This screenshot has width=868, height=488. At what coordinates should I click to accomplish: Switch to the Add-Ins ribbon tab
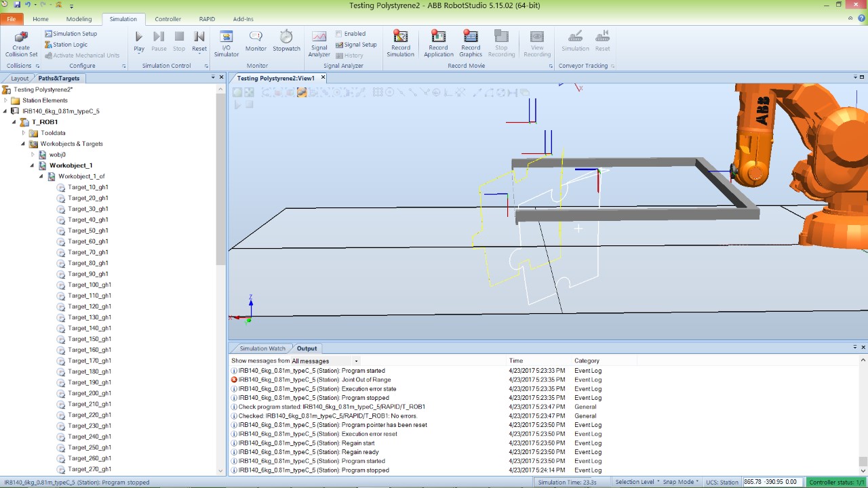click(x=243, y=19)
